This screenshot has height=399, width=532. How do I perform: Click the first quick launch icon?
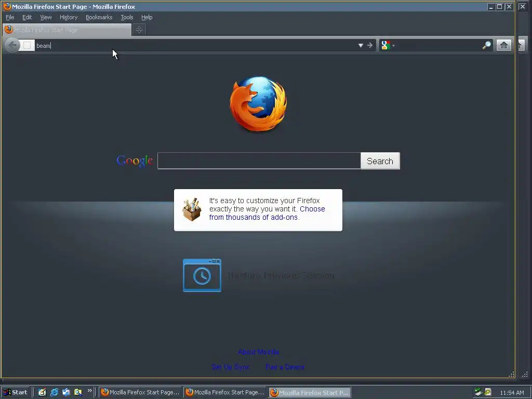(42, 392)
